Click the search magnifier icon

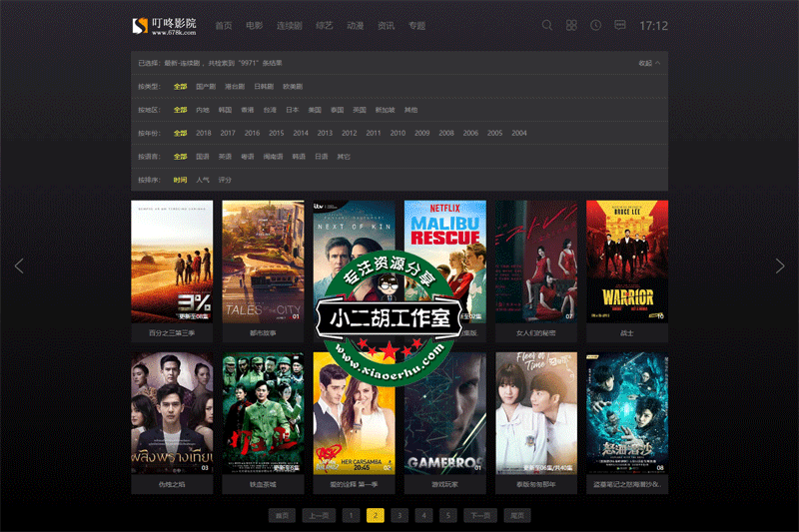[x=547, y=25]
